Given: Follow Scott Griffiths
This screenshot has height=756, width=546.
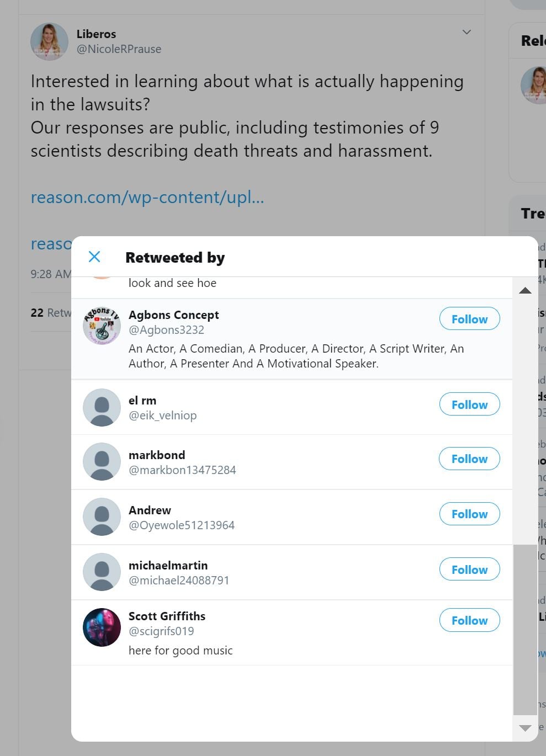Looking at the screenshot, I should point(469,620).
